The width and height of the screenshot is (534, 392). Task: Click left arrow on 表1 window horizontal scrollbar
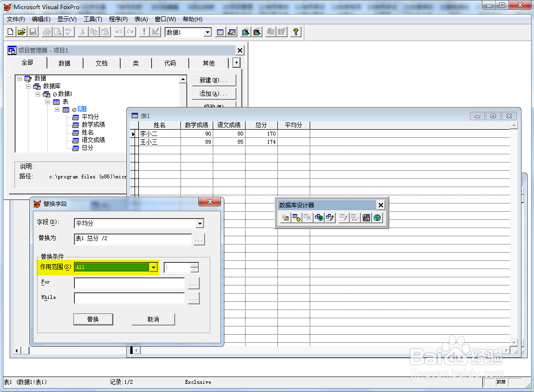pos(136,350)
